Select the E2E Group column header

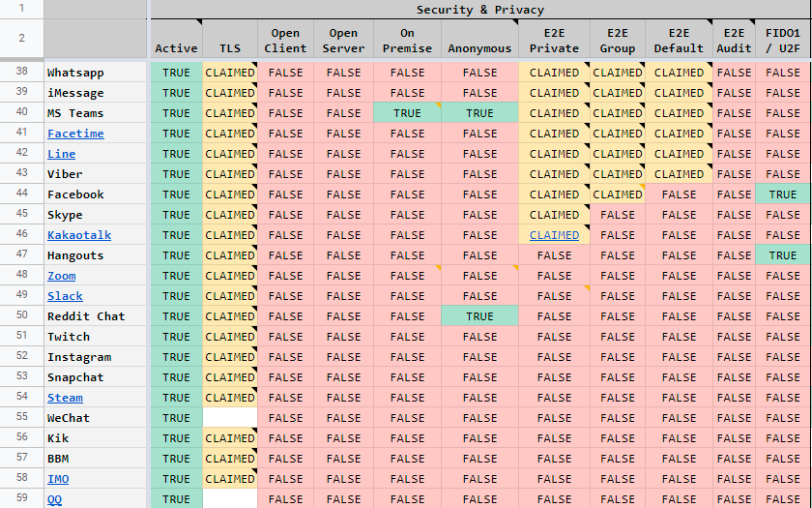point(618,41)
